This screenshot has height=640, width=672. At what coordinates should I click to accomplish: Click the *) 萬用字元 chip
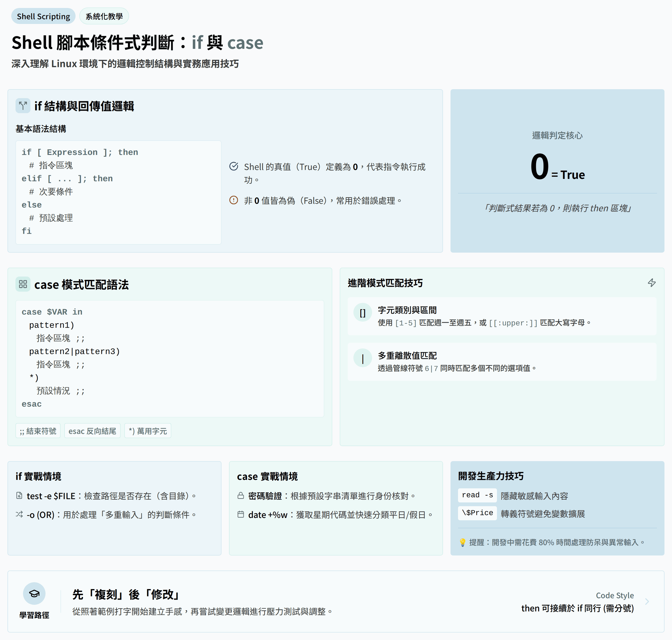[148, 431]
